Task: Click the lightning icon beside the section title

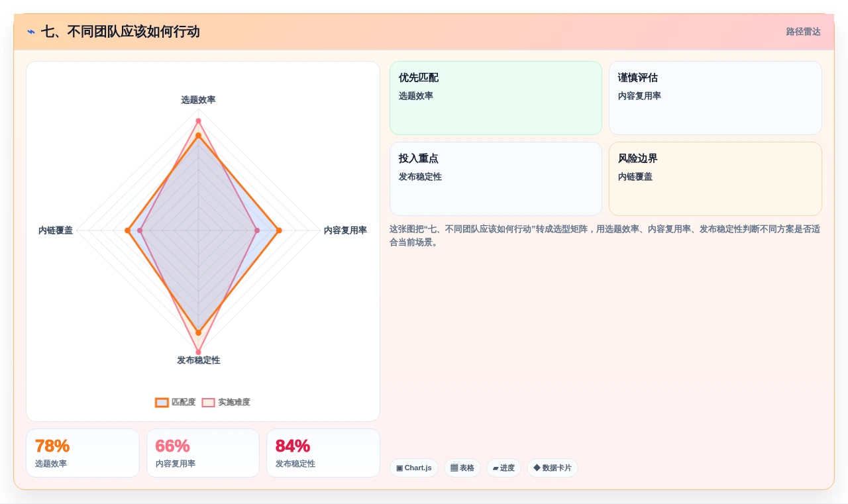Action: (31, 32)
